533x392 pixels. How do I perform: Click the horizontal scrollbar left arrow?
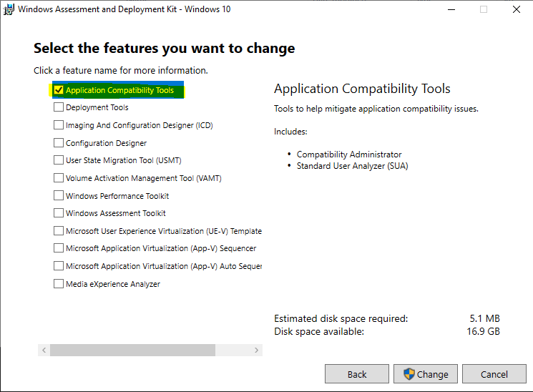point(44,351)
